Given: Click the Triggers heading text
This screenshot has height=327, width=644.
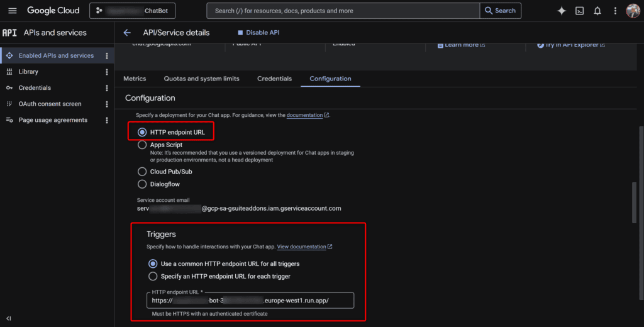Looking at the screenshot, I should tap(161, 234).
